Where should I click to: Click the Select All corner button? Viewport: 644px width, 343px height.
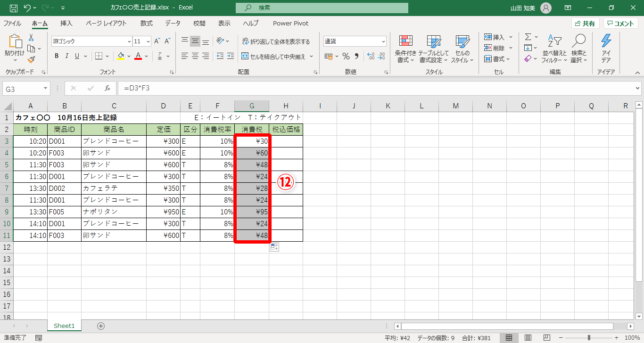click(7, 106)
